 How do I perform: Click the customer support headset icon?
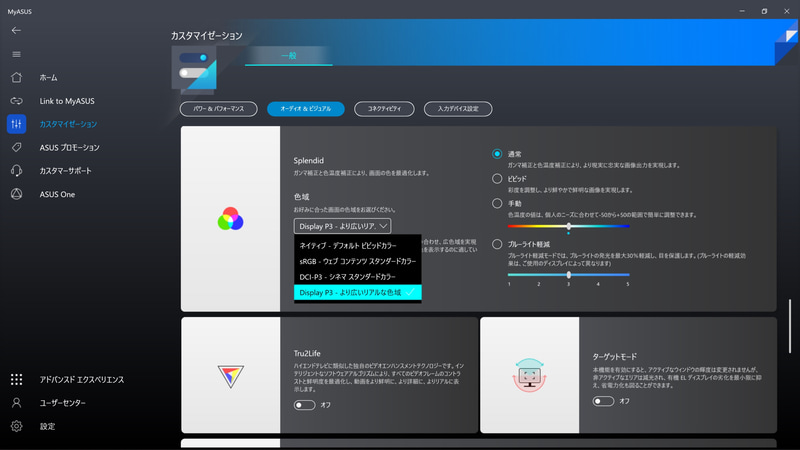(16, 170)
